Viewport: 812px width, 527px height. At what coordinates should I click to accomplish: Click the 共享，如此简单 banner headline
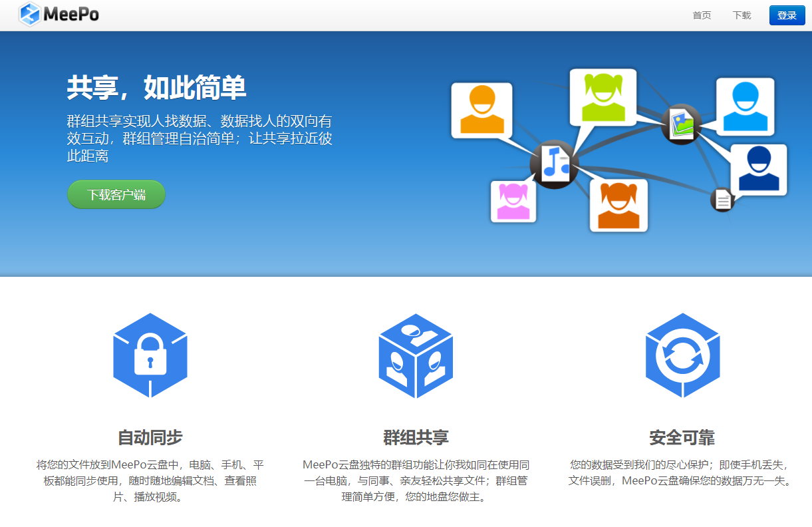(x=156, y=88)
